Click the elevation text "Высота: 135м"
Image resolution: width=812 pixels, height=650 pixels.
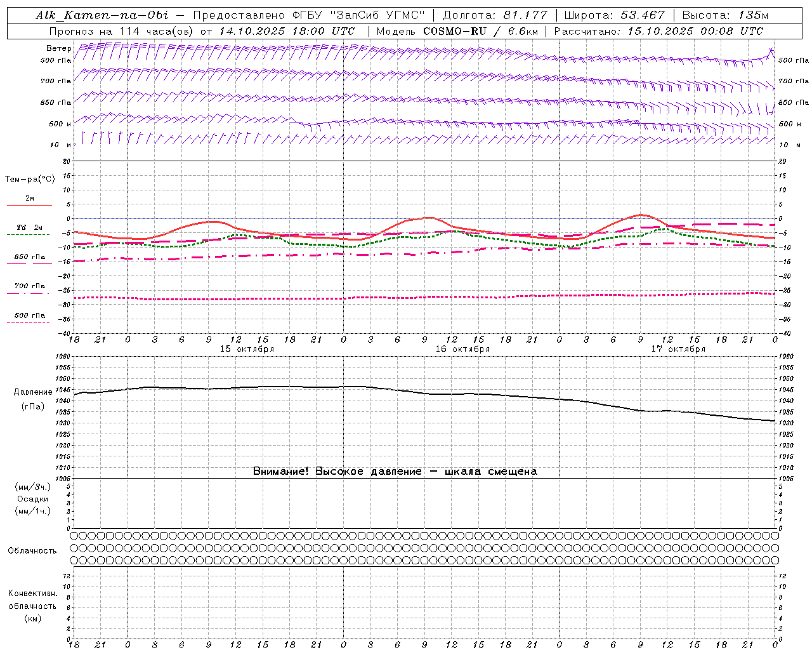(725, 15)
